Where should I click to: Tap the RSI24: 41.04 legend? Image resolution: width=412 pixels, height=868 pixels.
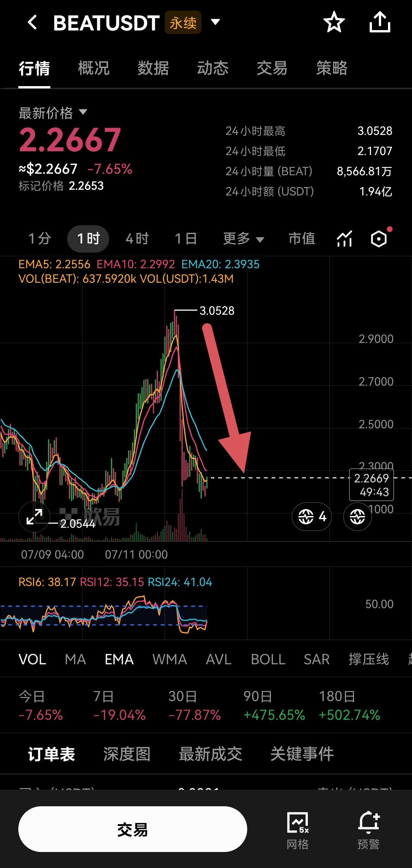(x=180, y=582)
